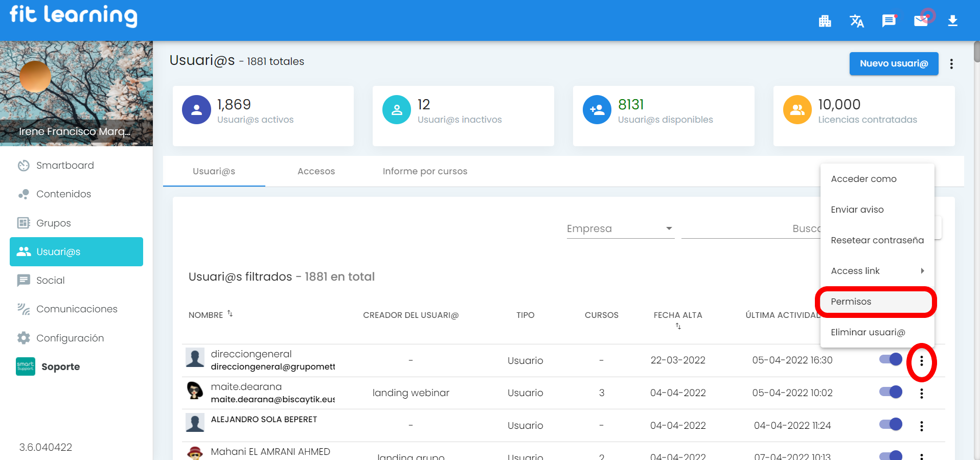Click the mail envelope notification icon
The image size is (980, 460).
tap(921, 20)
